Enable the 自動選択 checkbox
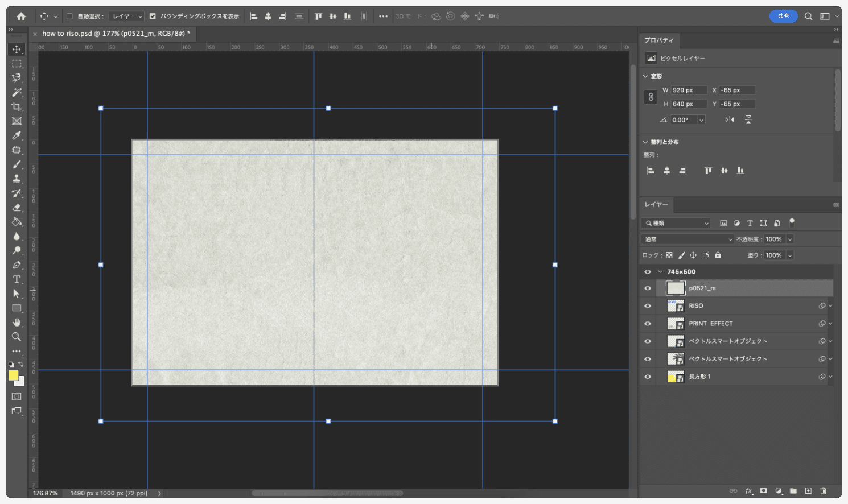This screenshot has width=848, height=504. (x=69, y=16)
